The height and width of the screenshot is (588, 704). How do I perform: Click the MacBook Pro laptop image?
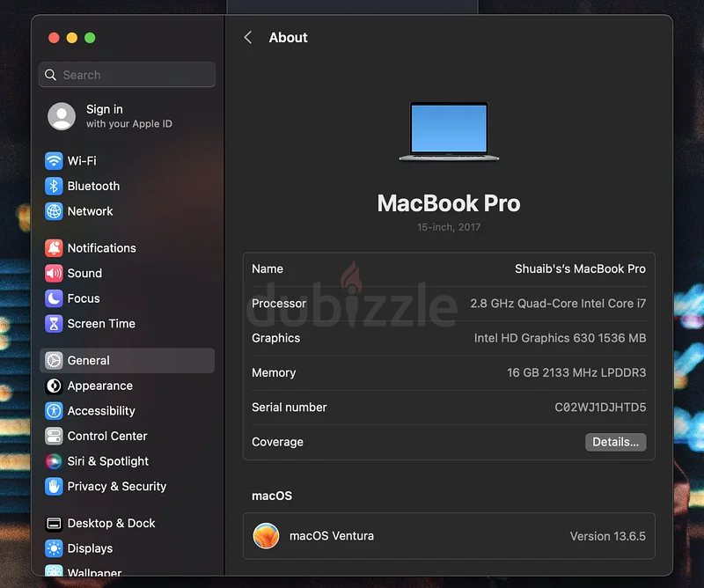coord(449,131)
